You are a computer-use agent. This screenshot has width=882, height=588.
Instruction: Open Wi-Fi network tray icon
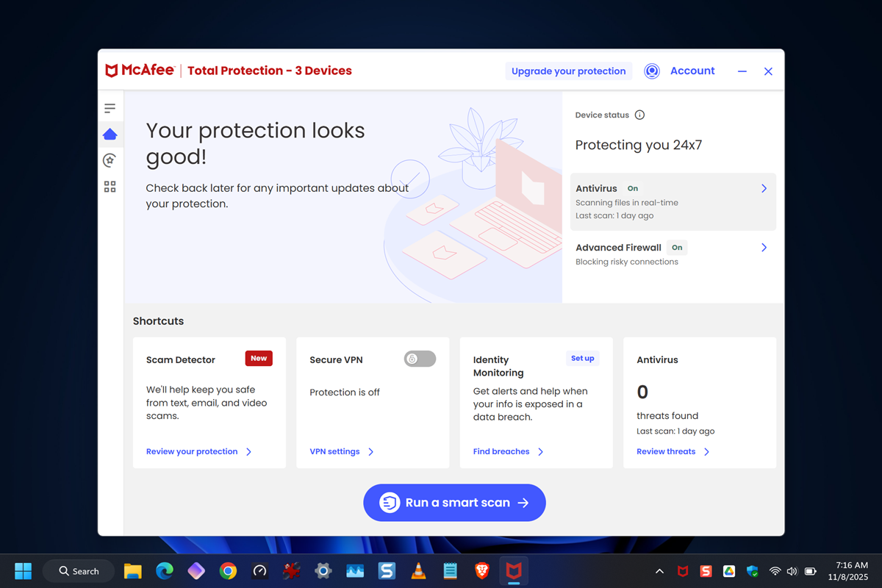tap(775, 571)
